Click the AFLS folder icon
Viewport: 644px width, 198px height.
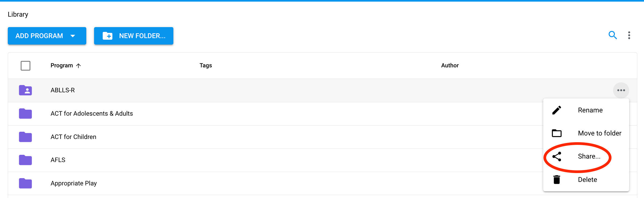point(26,160)
